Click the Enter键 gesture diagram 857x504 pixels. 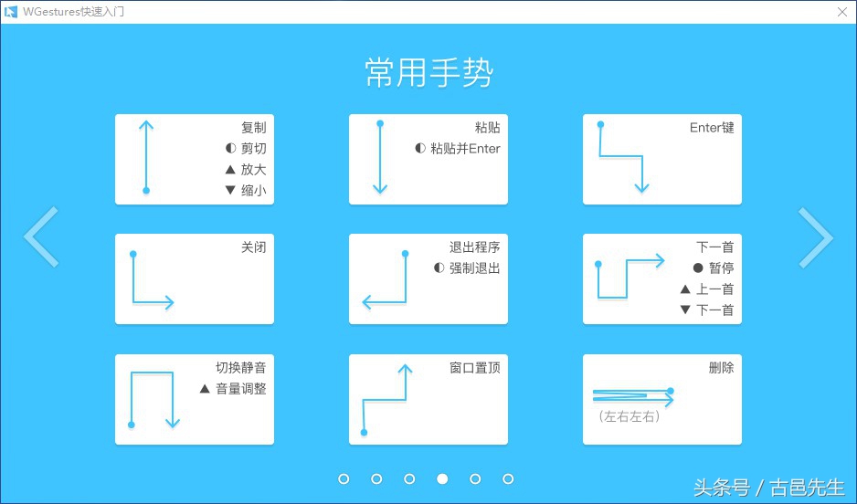click(624, 157)
